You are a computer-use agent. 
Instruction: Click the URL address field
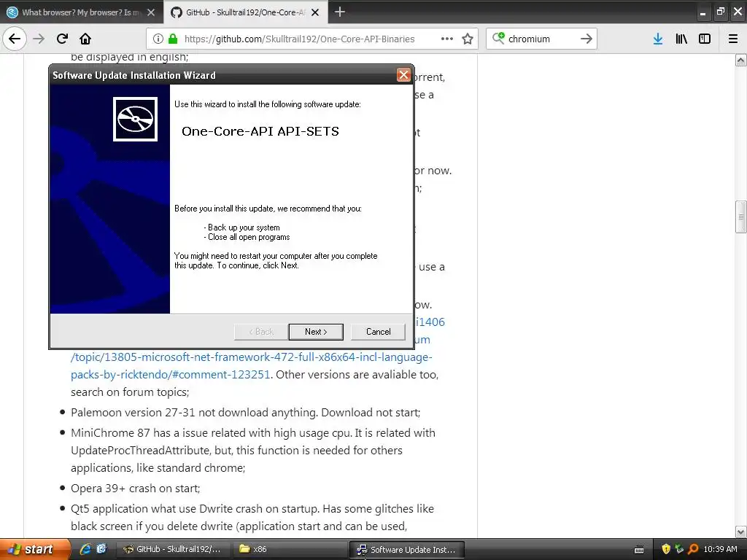tap(299, 39)
